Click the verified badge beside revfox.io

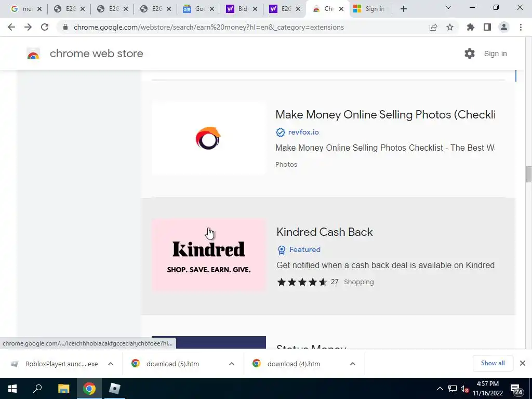(280, 132)
